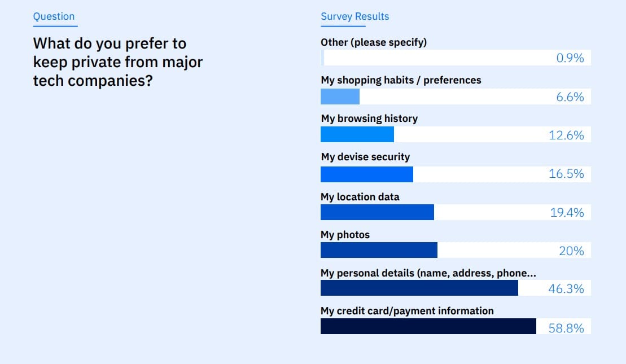Select the 6.6% percentage value
Viewport: 626px width, 364px height.
(x=570, y=97)
